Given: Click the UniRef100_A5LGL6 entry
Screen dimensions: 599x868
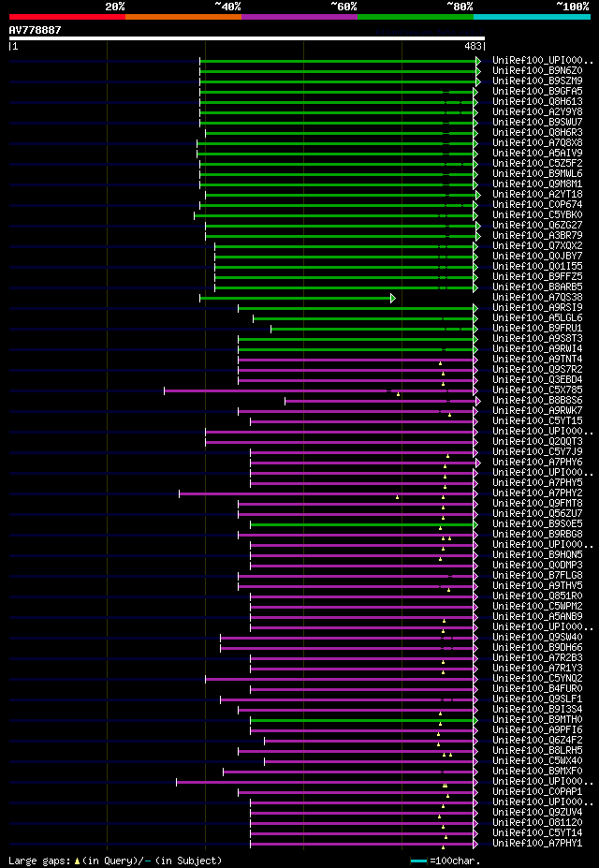Looking at the screenshot, I should point(537,317).
